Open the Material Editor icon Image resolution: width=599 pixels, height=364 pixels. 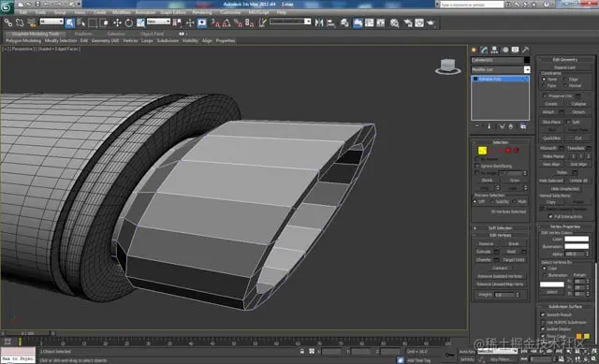click(x=394, y=22)
